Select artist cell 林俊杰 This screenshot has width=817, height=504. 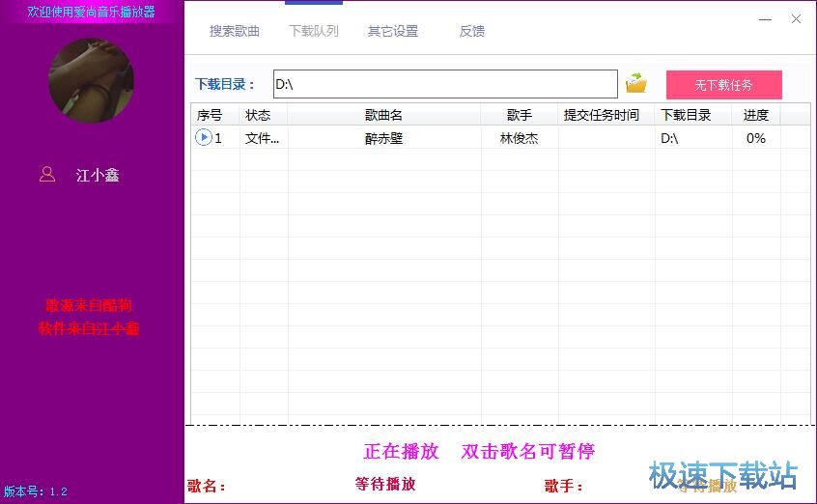tap(519, 138)
